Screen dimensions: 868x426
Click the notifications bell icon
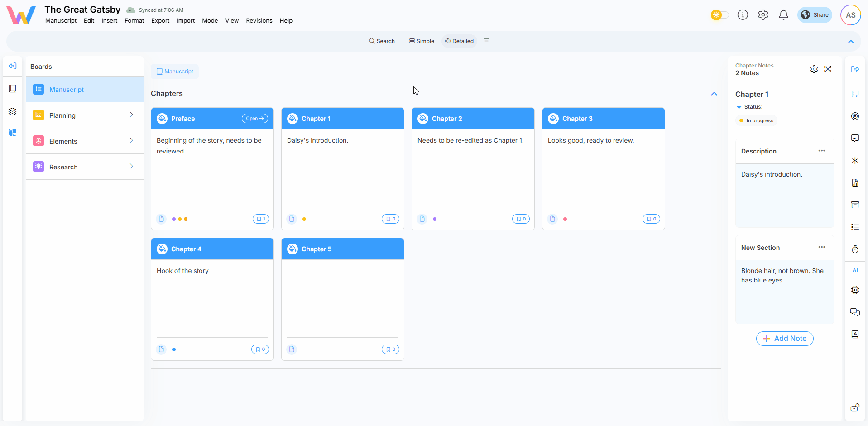tap(783, 15)
